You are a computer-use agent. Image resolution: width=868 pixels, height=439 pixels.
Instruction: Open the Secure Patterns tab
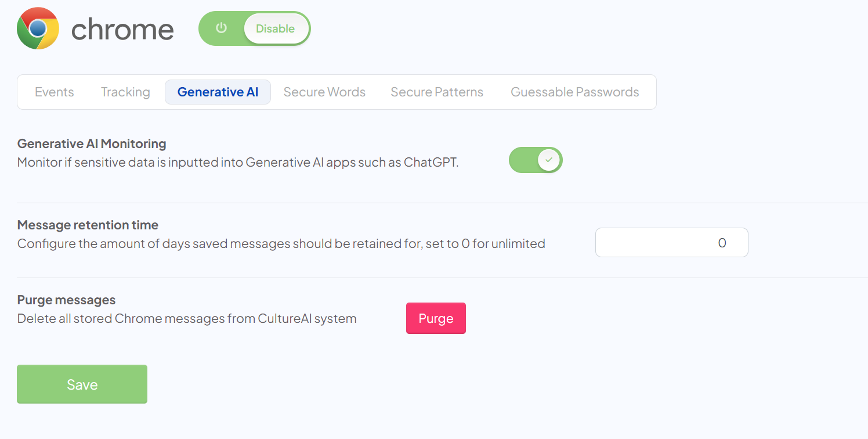[437, 92]
